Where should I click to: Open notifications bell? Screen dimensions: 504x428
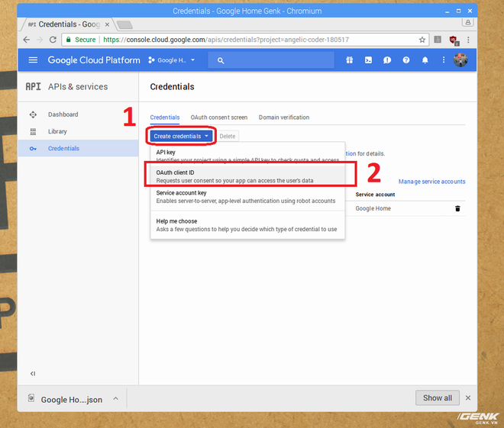425,60
